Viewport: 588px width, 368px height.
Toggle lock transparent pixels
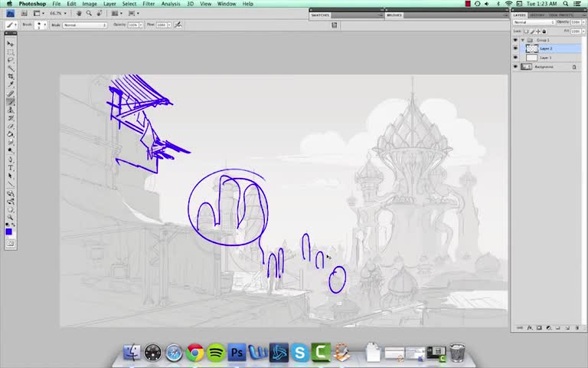(526, 31)
